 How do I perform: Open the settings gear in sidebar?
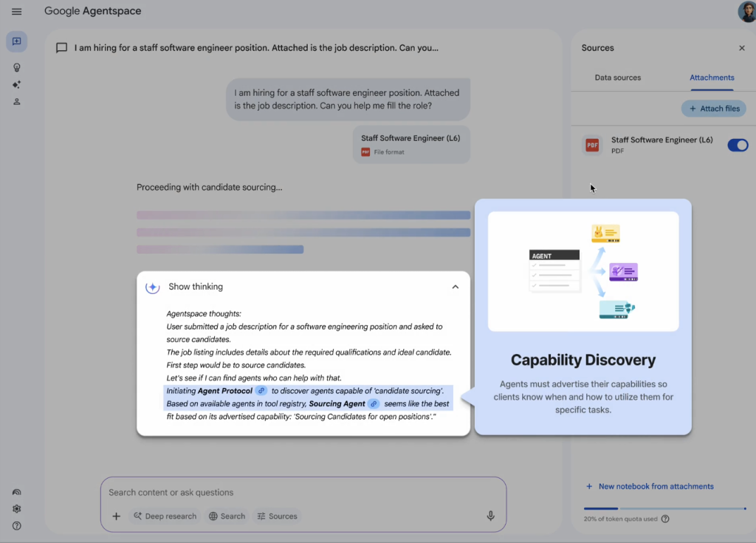tap(16, 509)
